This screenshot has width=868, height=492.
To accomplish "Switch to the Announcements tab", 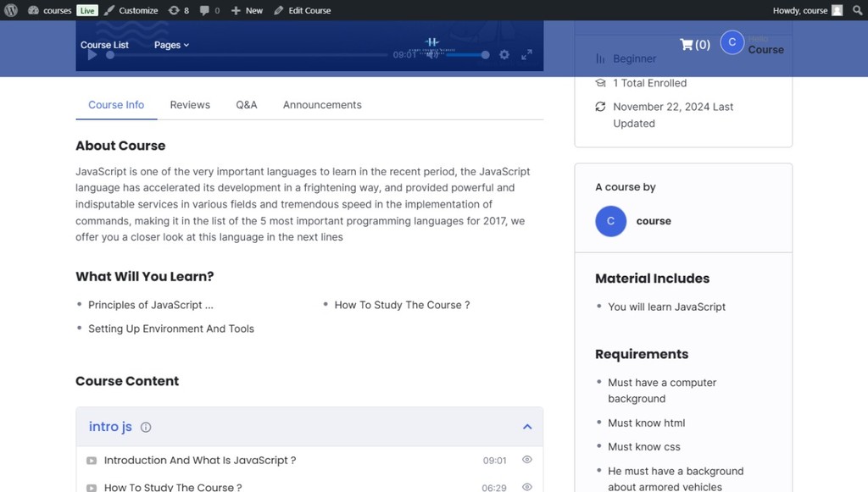I will click(x=322, y=105).
